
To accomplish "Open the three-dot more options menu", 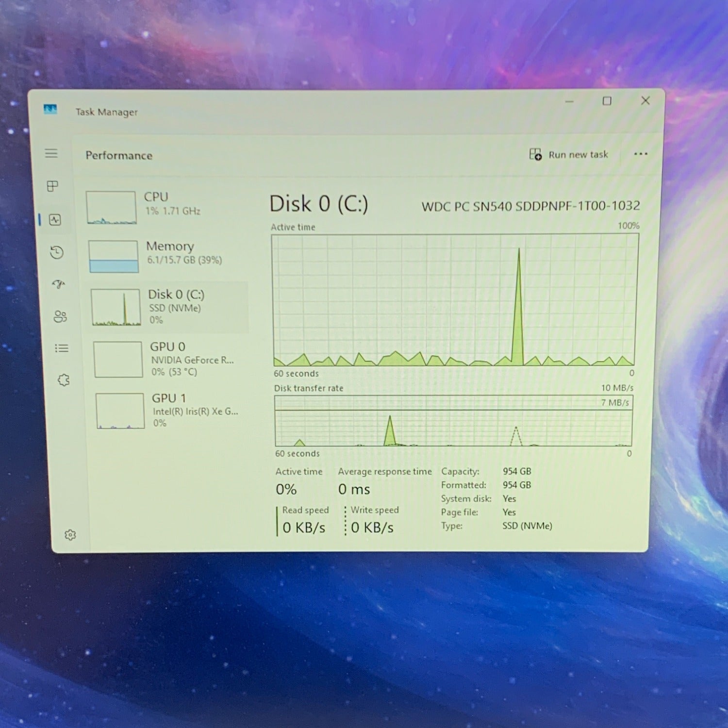I will click(641, 154).
